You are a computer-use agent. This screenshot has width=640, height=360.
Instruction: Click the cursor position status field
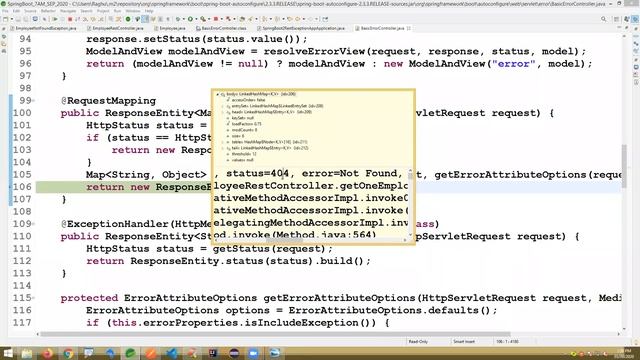pos(507,342)
